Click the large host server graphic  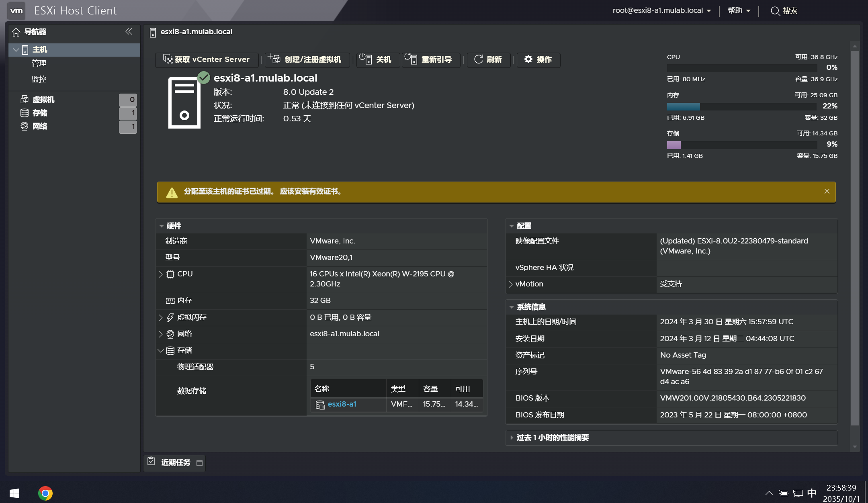coord(184,103)
